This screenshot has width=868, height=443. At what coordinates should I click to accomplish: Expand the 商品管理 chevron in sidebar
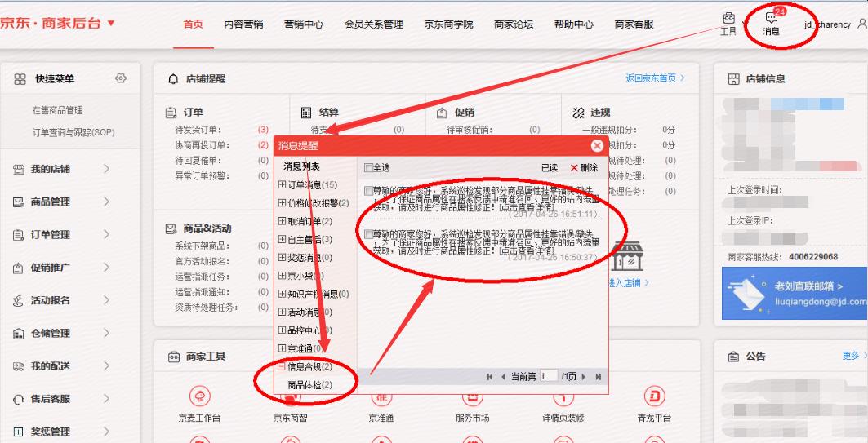[106, 202]
